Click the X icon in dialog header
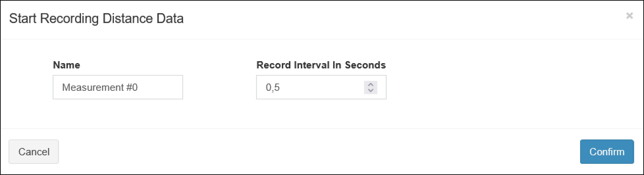 point(629,16)
